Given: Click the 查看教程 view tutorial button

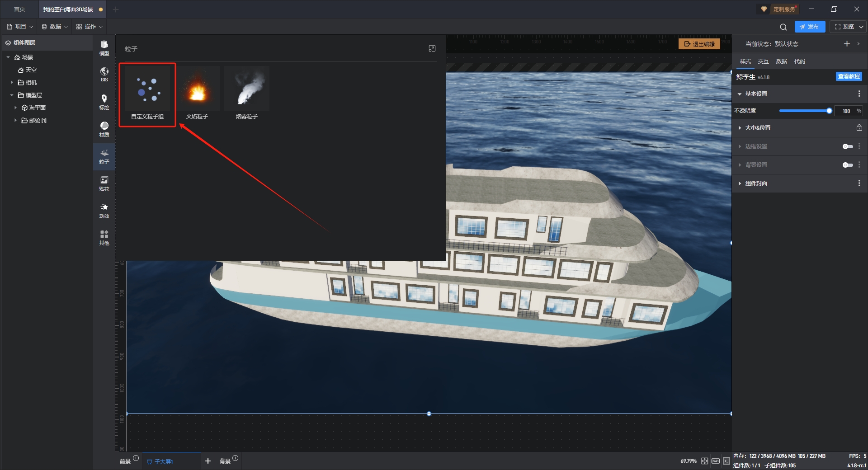Looking at the screenshot, I should click(849, 76).
